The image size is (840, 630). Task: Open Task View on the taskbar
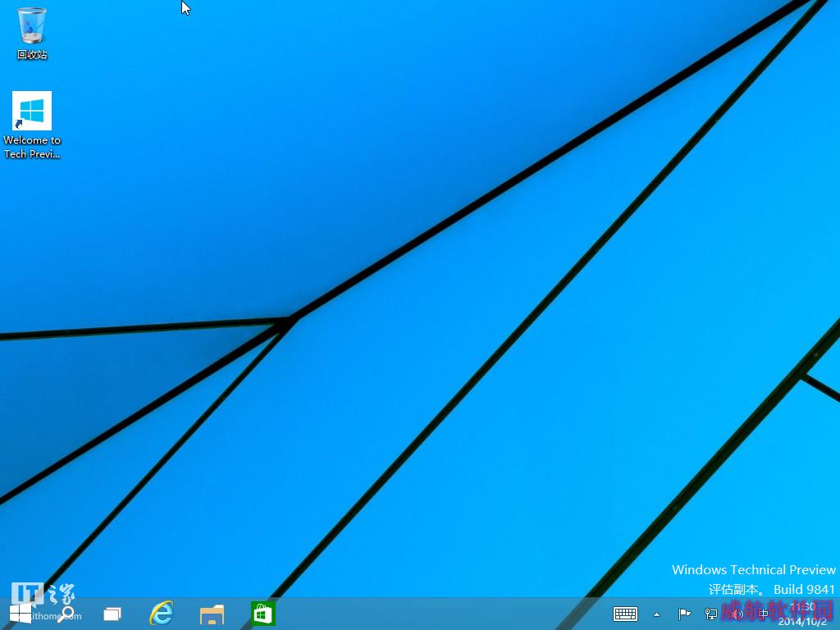(x=112, y=614)
